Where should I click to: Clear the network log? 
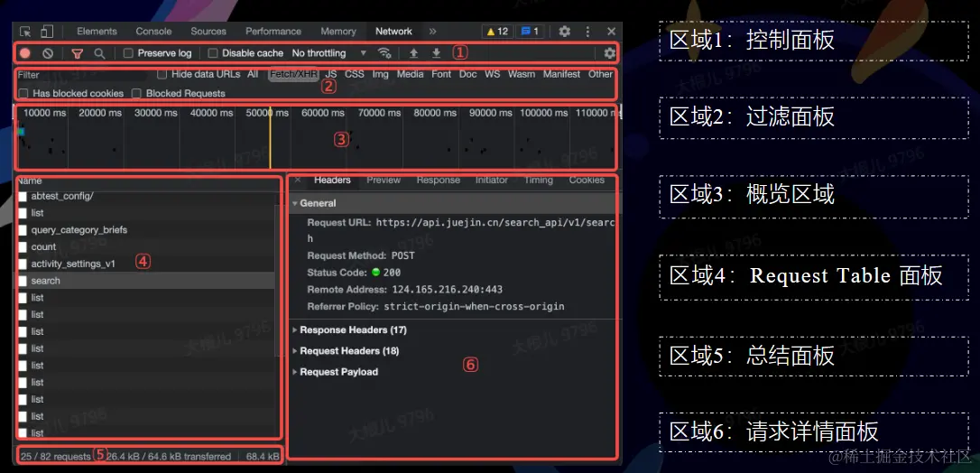pos(48,53)
